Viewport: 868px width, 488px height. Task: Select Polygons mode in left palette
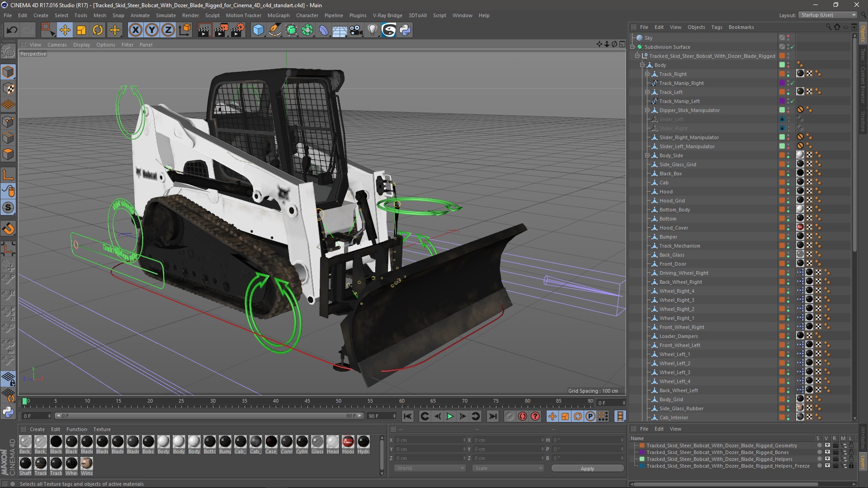click(8, 154)
